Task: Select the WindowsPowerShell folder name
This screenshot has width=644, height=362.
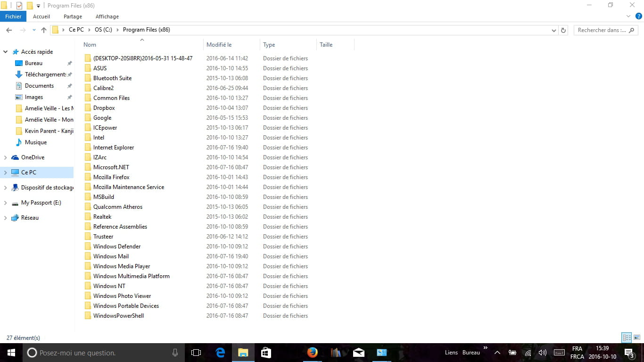Action: [x=118, y=316]
